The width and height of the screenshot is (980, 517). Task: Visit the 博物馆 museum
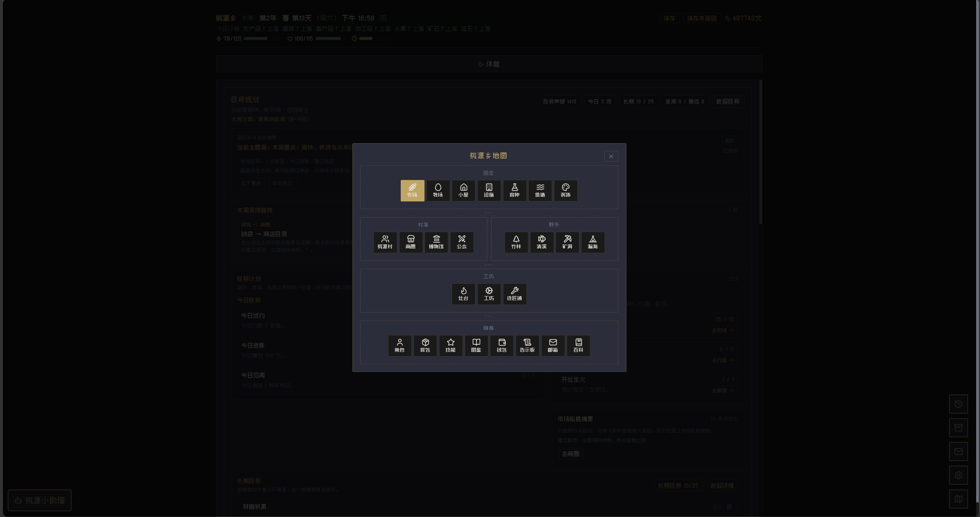tap(436, 242)
